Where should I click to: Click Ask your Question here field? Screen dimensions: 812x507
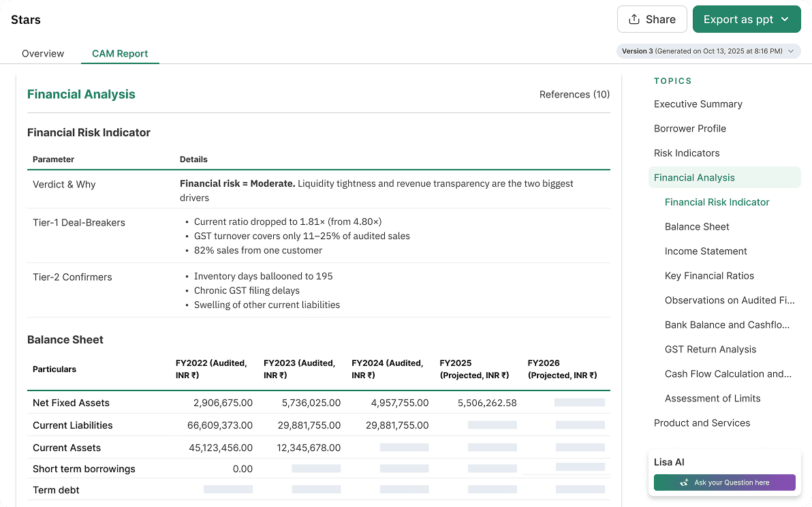[725, 482]
